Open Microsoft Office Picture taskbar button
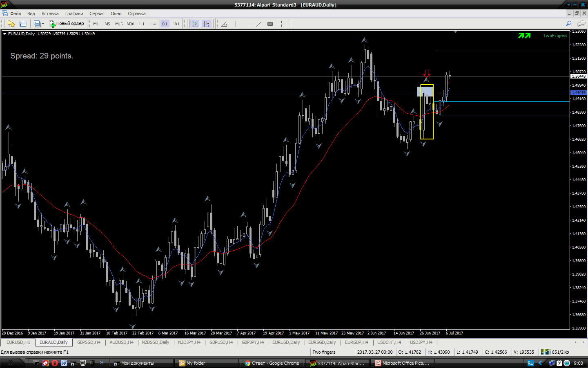This screenshot has height=368, width=588. pos(403,363)
